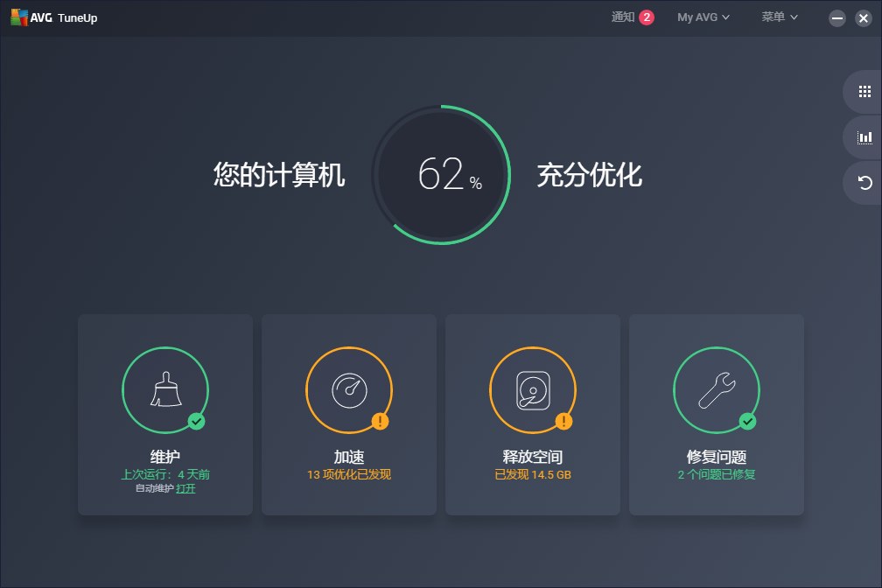Click the 维护 card title
This screenshot has width=882, height=588.
click(165, 457)
